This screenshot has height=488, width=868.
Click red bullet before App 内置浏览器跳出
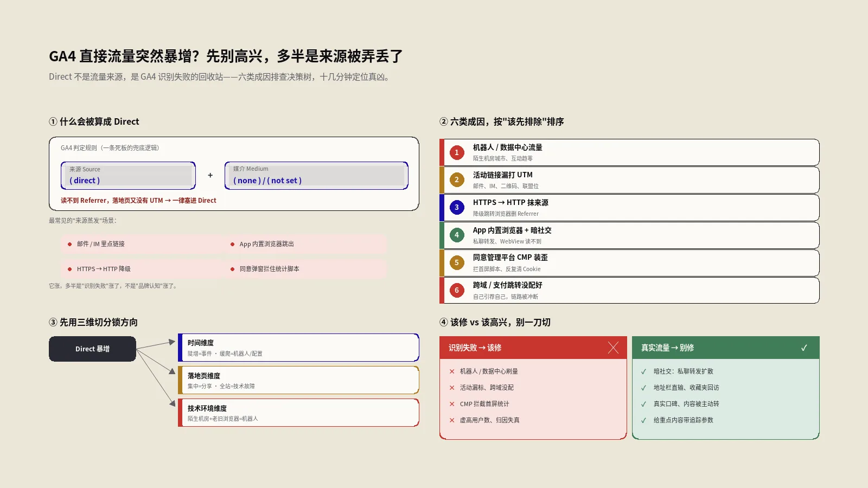pyautogui.click(x=232, y=245)
